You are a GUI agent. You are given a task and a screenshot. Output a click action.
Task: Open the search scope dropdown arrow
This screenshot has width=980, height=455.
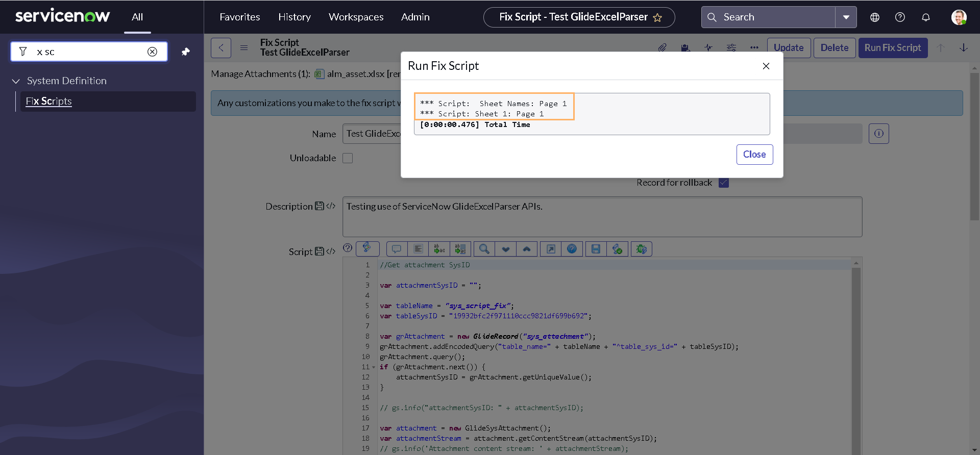tap(846, 17)
